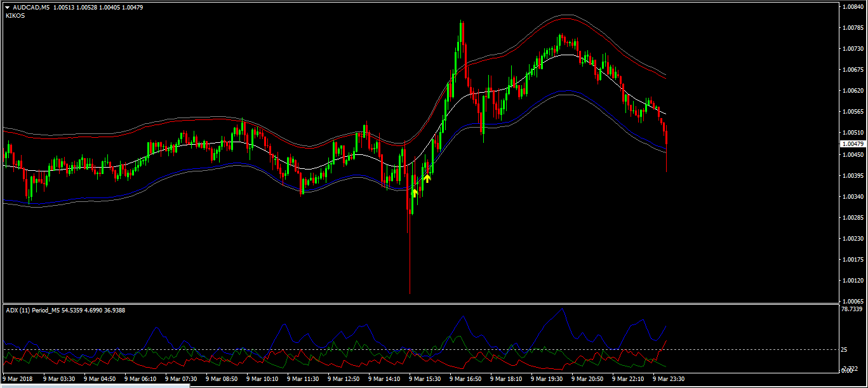The image size is (868, 388).
Task: Click the 1.00065 price axis label
Action: (x=851, y=301)
